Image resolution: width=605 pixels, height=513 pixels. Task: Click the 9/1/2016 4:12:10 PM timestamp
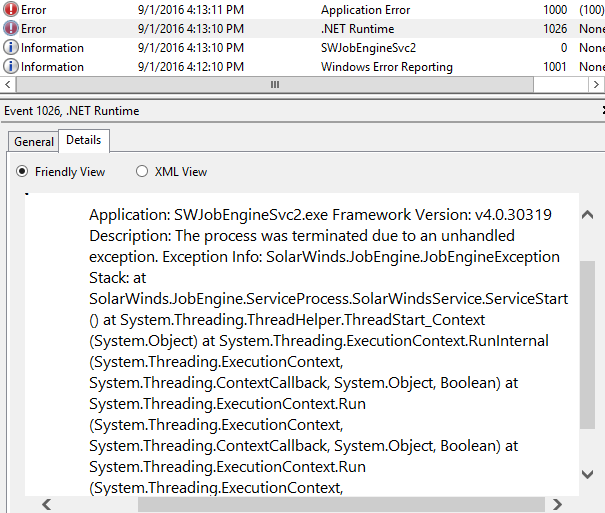click(191, 67)
